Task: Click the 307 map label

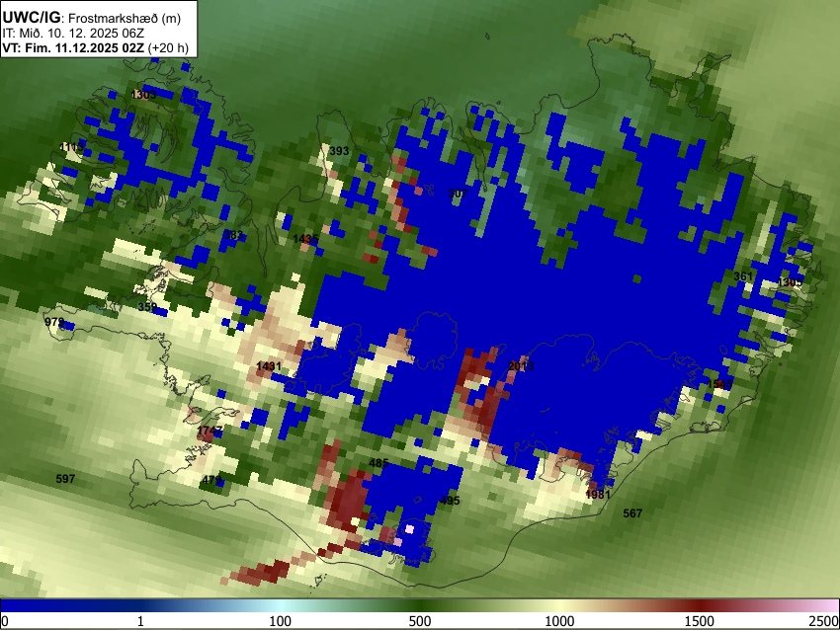Action: pyautogui.click(x=458, y=194)
